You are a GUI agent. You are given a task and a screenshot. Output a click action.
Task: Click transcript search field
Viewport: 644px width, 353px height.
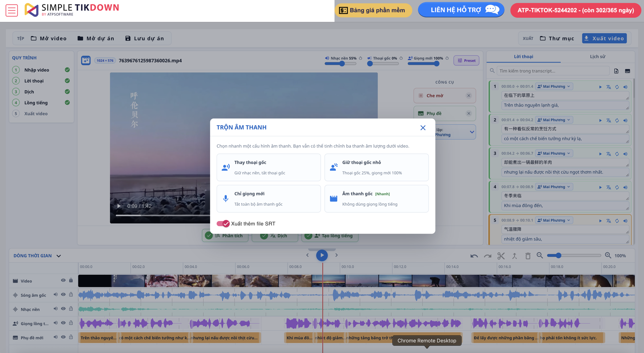click(x=553, y=71)
